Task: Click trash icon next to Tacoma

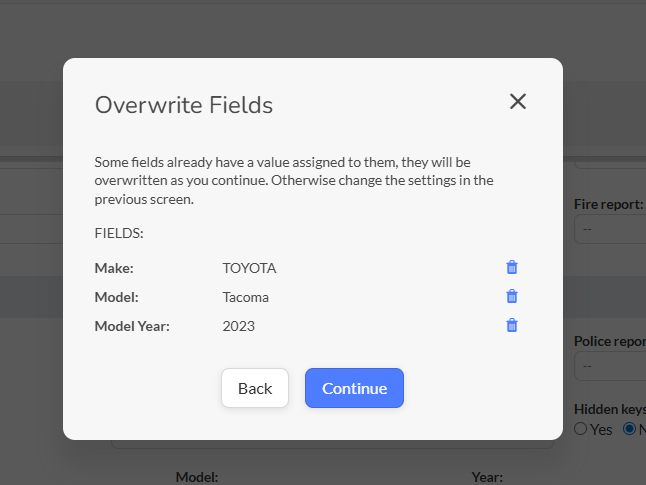Action: 512,296
